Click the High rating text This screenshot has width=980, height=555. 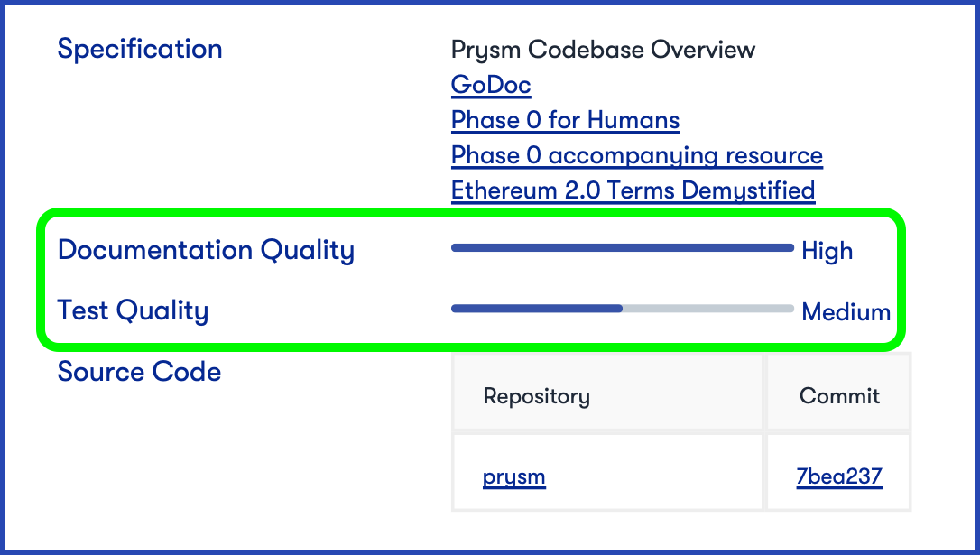point(827,251)
